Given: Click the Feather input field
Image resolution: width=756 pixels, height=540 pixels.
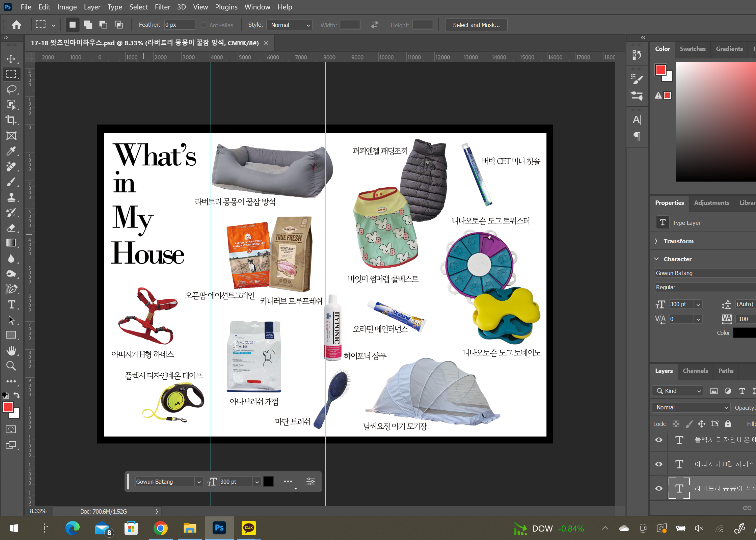Looking at the screenshot, I should [180, 25].
